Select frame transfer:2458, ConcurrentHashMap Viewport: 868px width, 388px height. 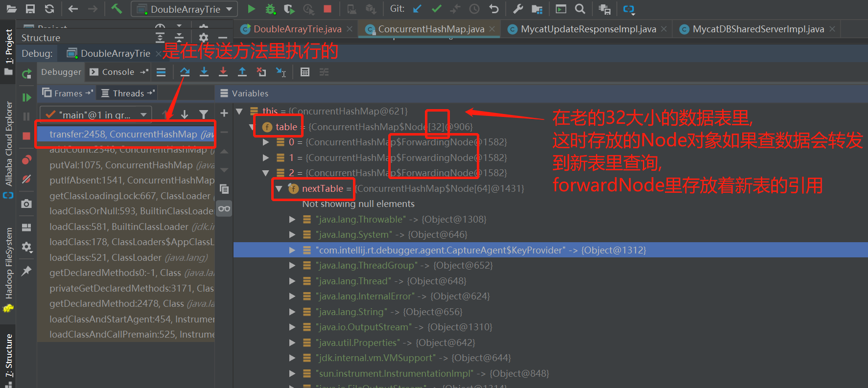(126, 134)
